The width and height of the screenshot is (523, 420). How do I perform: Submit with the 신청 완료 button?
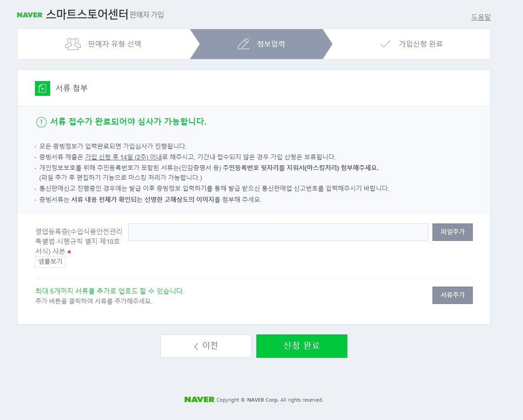click(302, 346)
